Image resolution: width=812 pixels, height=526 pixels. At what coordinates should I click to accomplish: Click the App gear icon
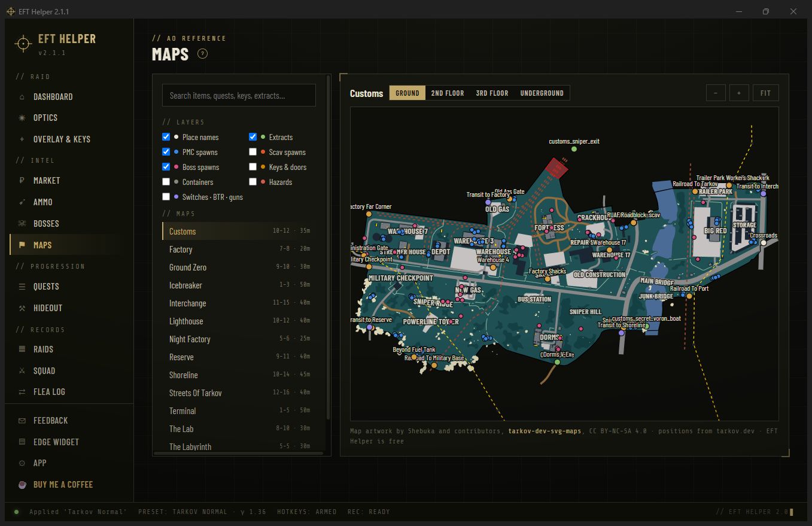(22, 463)
